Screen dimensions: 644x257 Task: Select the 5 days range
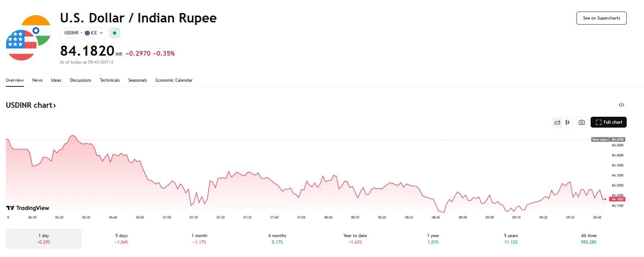click(x=122, y=239)
